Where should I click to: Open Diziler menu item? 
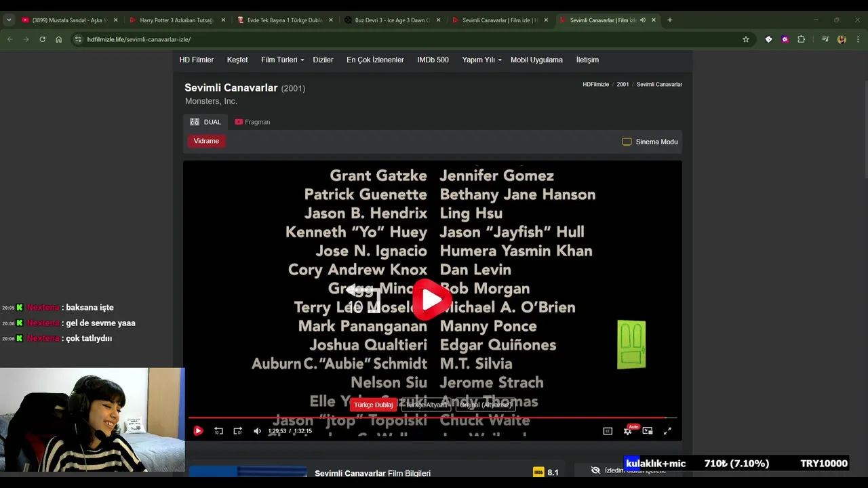(x=323, y=60)
